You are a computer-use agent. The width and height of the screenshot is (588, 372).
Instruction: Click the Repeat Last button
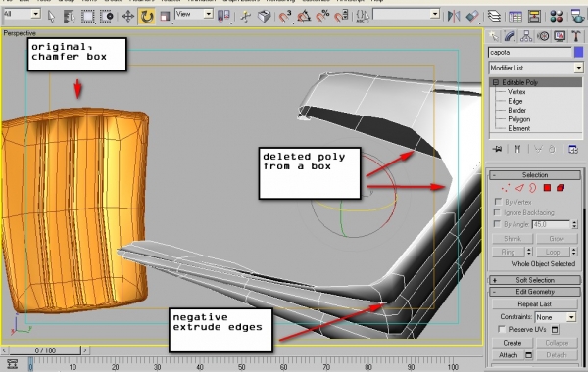534,303
